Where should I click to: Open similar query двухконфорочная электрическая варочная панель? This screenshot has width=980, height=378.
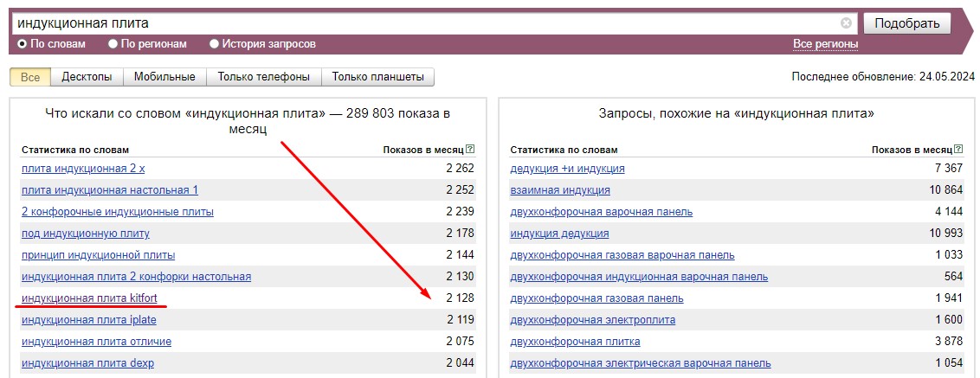tap(641, 363)
